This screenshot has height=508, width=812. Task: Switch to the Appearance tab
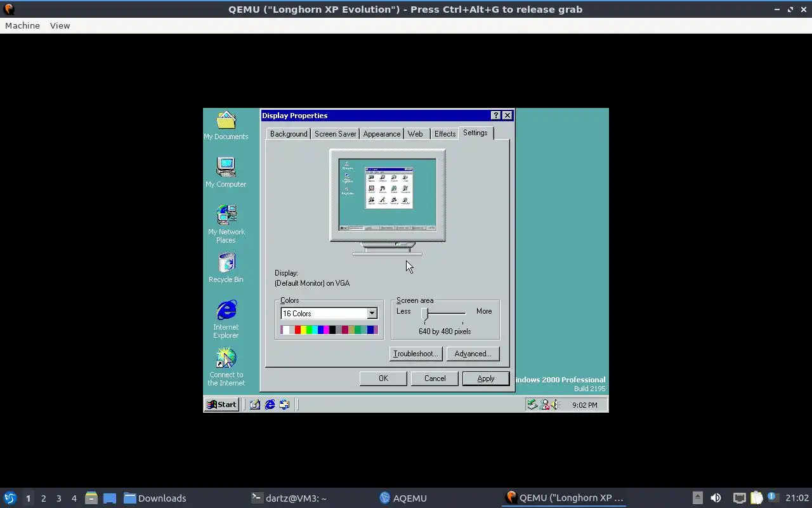tap(382, 134)
